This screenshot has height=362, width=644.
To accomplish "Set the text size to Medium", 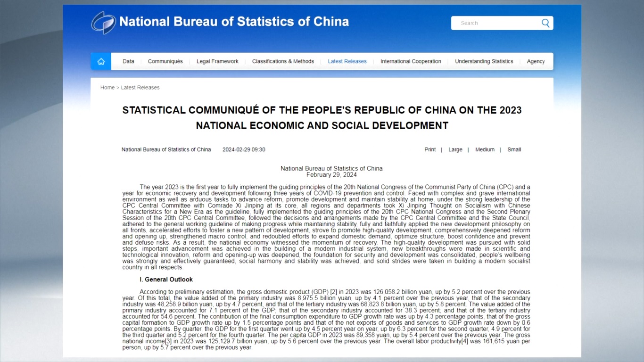I will 485,149.
